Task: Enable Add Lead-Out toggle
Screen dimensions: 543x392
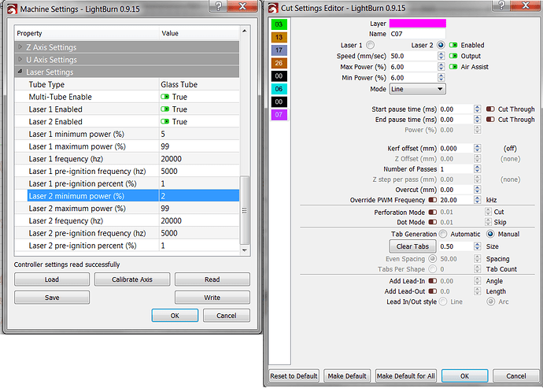Action: coord(433,291)
